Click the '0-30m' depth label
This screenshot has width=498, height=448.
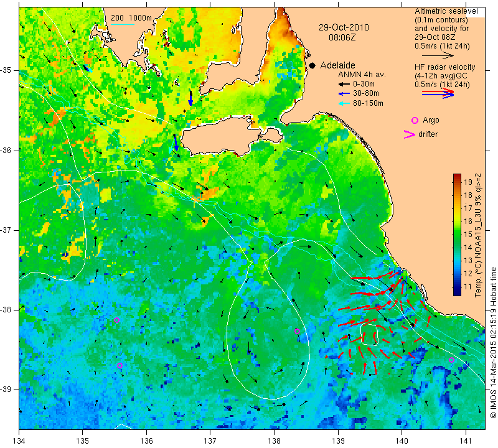(364, 84)
